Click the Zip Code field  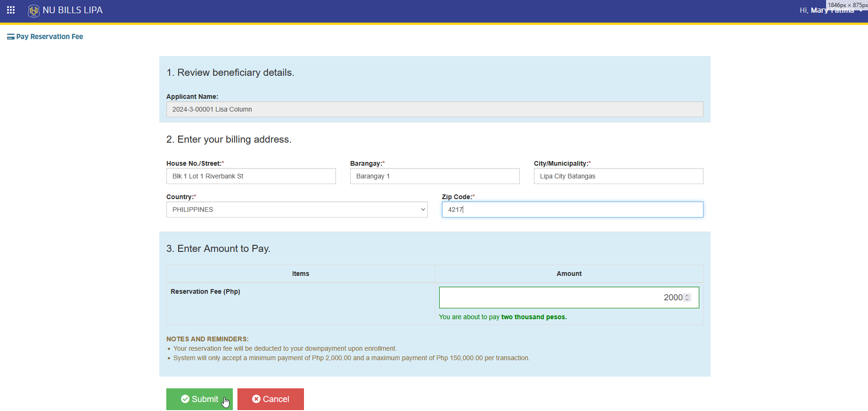point(573,210)
